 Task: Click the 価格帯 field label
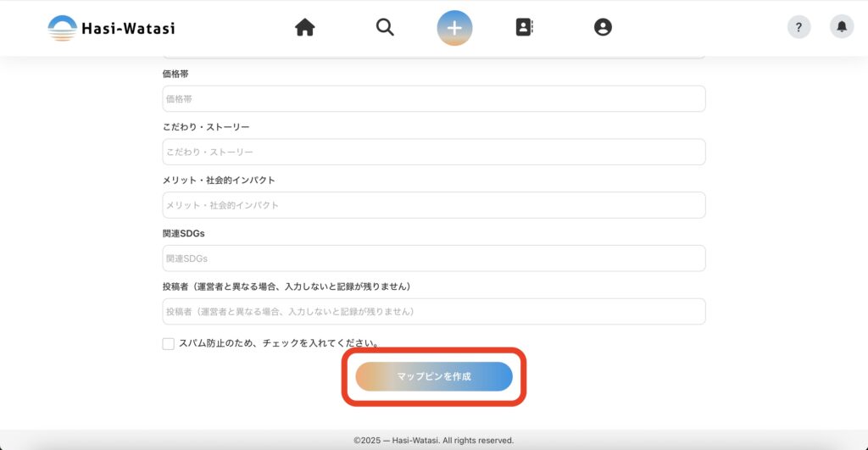pyautogui.click(x=175, y=74)
